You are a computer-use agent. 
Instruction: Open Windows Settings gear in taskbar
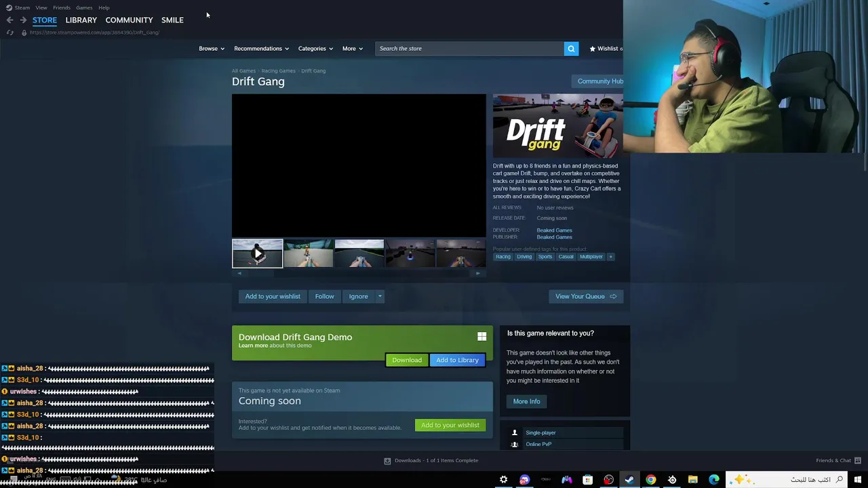point(503,480)
